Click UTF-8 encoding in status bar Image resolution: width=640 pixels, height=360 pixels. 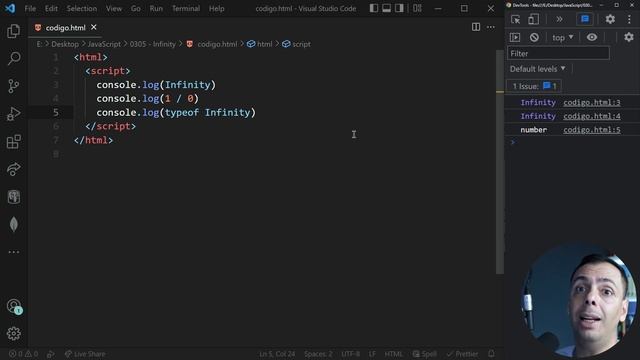click(x=351, y=353)
